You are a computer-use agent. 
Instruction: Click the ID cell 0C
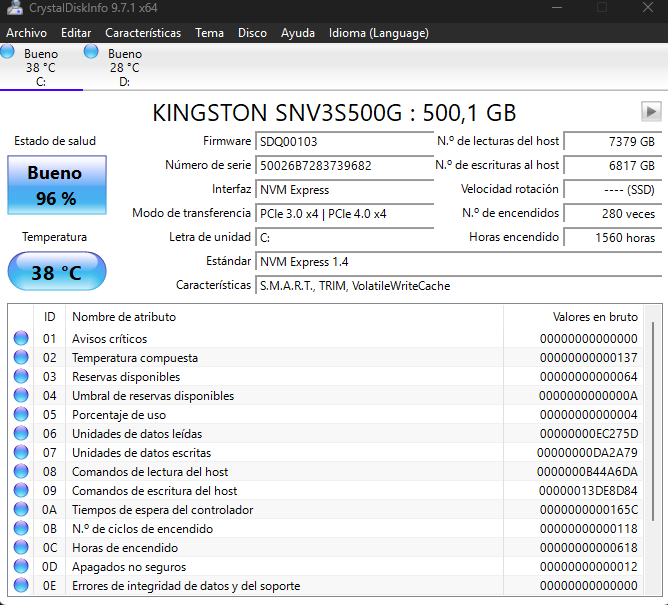click(49, 547)
